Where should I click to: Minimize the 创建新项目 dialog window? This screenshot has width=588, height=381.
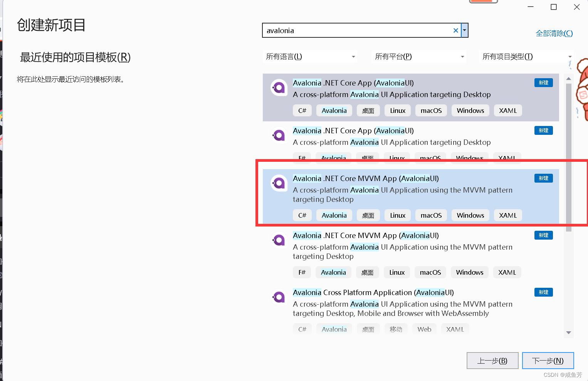[x=531, y=7]
